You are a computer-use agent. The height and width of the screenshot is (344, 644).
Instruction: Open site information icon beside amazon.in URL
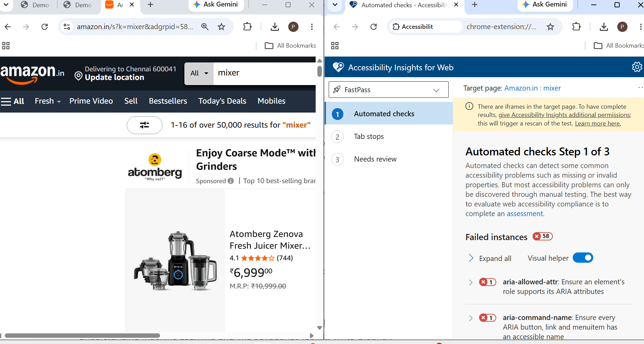[x=67, y=27]
